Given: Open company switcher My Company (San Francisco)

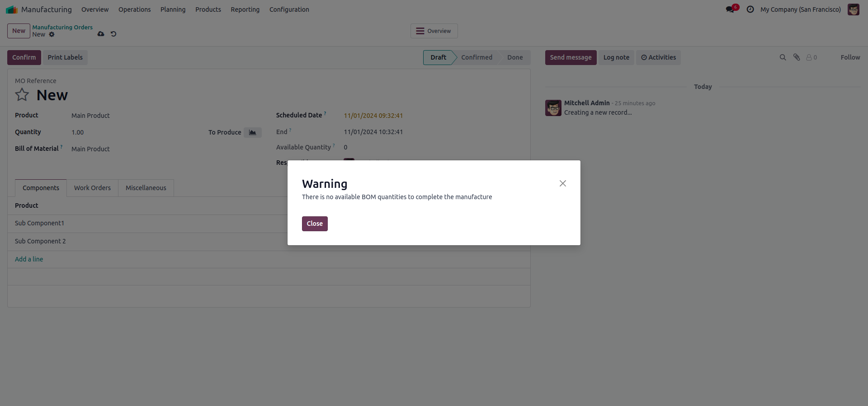Looking at the screenshot, I should [800, 9].
